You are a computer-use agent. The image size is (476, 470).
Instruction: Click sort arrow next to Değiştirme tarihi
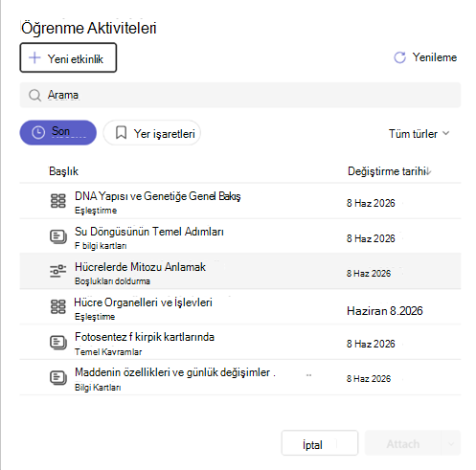pos(429,171)
